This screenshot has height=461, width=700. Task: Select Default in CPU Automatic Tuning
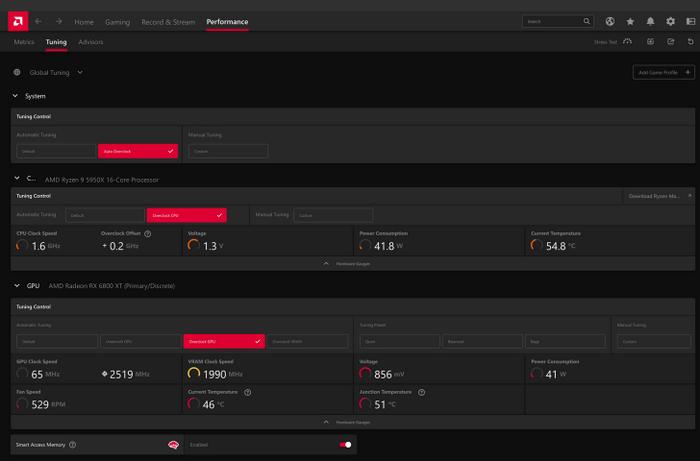click(105, 215)
